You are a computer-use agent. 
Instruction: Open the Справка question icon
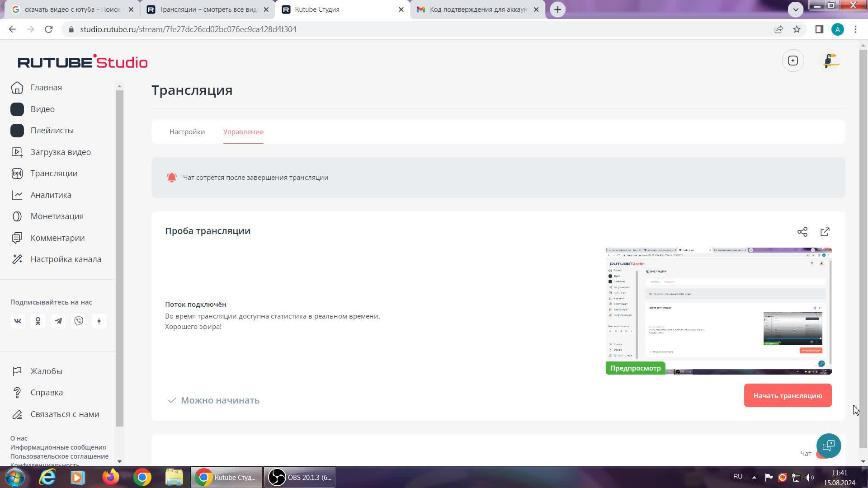17,393
